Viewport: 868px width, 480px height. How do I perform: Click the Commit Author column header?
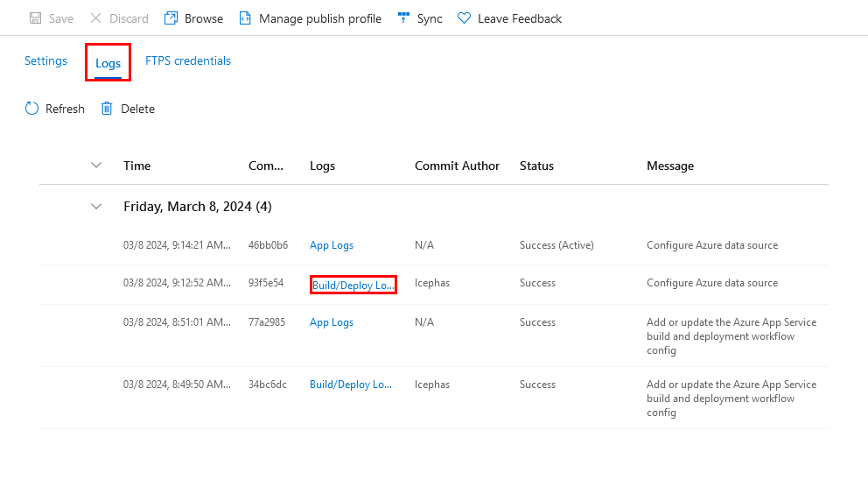[457, 166]
